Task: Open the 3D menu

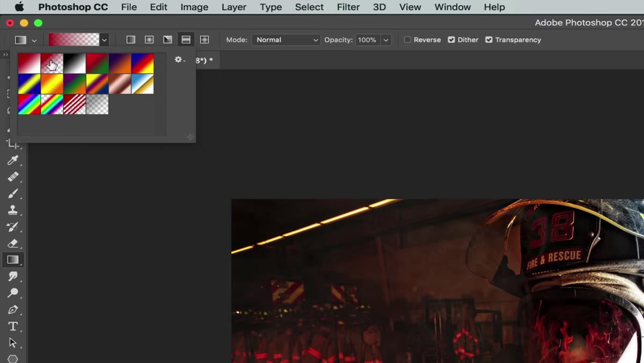Action: pyautogui.click(x=379, y=7)
